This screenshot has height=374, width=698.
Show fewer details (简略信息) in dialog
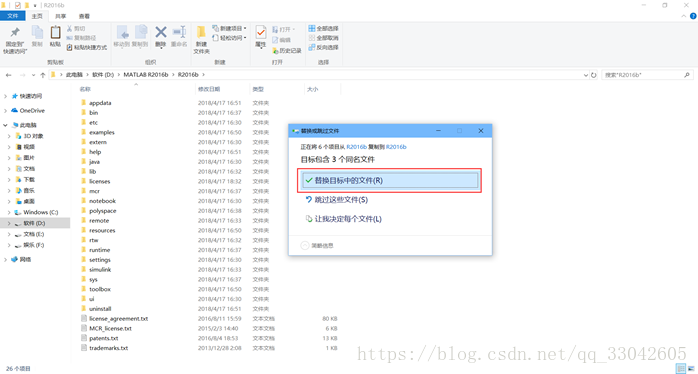317,245
